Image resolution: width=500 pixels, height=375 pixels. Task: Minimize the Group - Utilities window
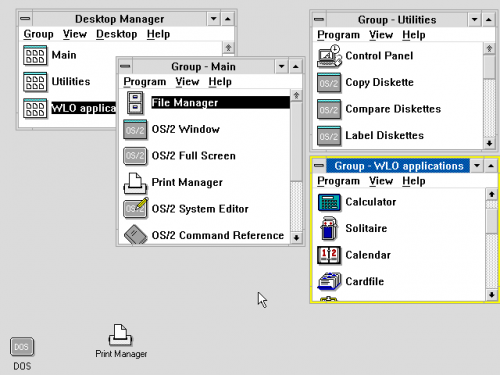pos(475,20)
